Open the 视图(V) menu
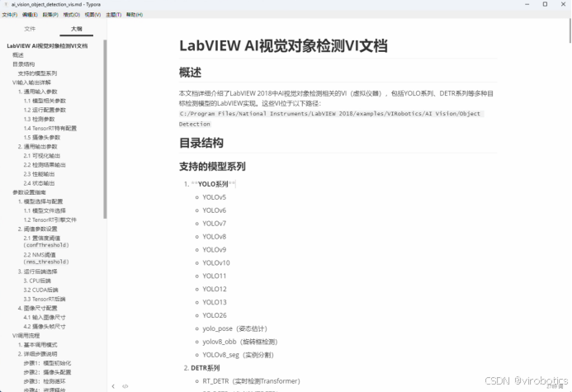Image resolution: width=572 pixels, height=392 pixels. [x=92, y=15]
